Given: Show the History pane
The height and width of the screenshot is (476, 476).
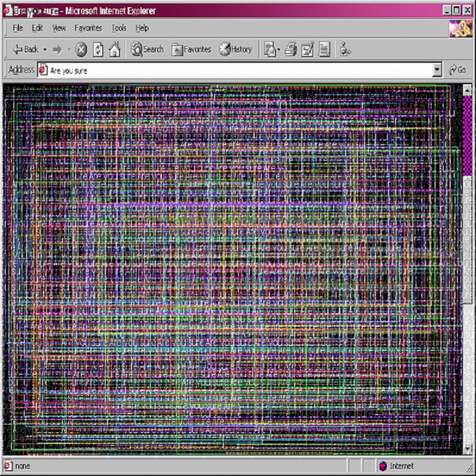Looking at the screenshot, I should tap(236, 49).
